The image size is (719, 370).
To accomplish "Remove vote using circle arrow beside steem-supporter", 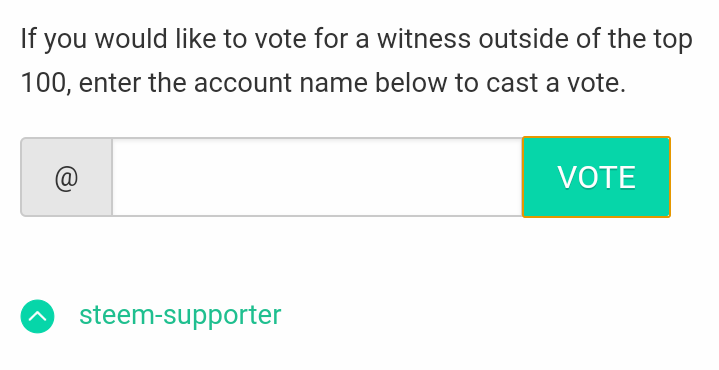I will point(38,316).
